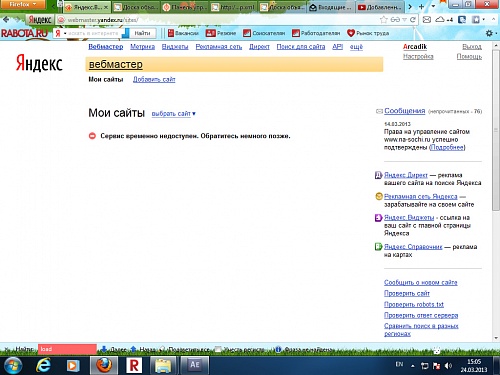500x375 pixels.
Task: Open the Сообщения messages link
Action: 405,111
